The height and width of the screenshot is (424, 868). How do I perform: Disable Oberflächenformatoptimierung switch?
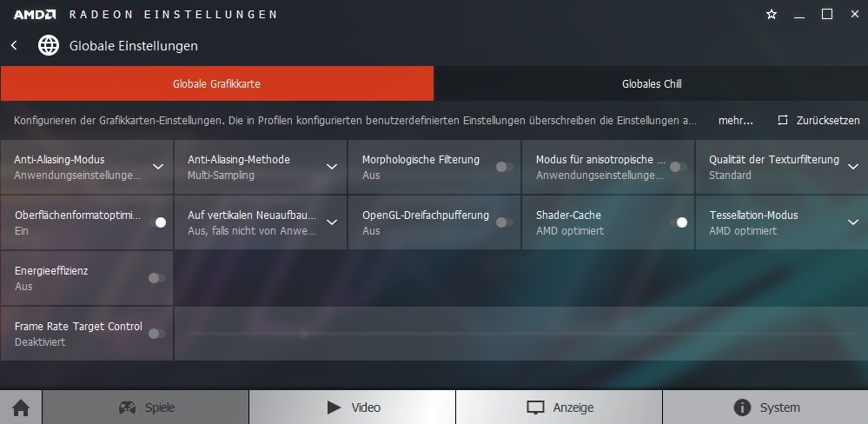pos(157,222)
